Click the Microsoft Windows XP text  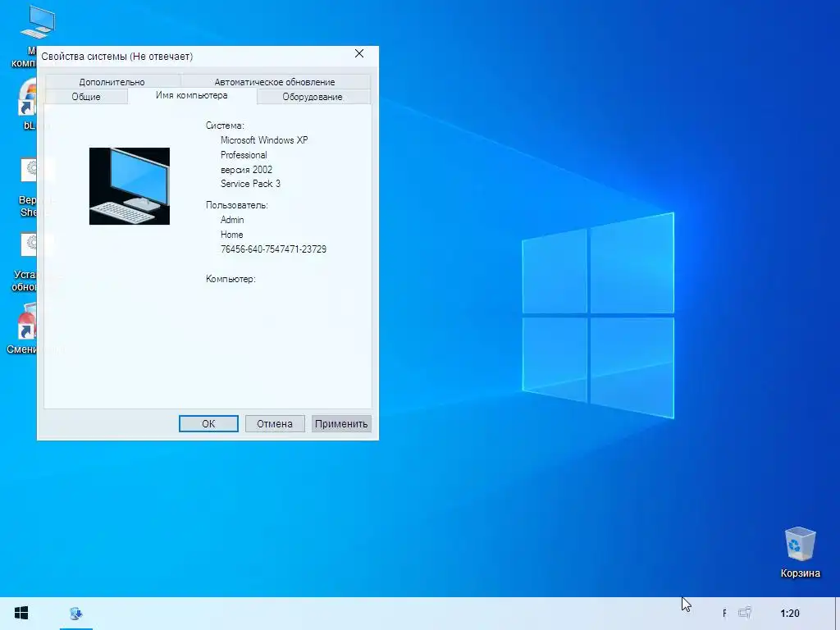coord(264,139)
